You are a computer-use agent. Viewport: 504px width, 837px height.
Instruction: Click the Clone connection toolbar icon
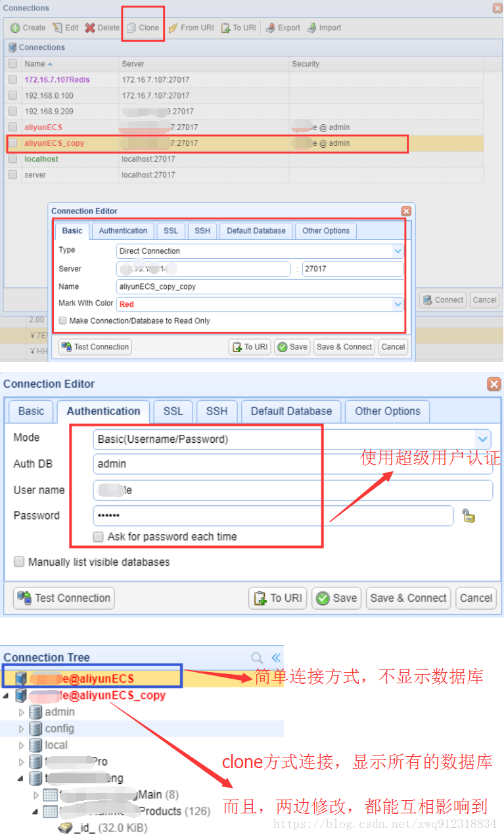click(131, 28)
